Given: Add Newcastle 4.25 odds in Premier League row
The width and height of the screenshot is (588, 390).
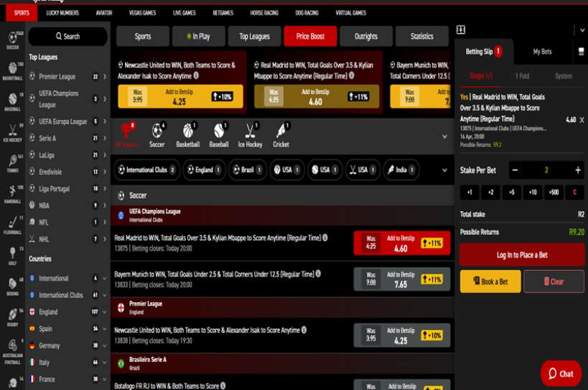Looking at the screenshot, I should pyautogui.click(x=402, y=335).
